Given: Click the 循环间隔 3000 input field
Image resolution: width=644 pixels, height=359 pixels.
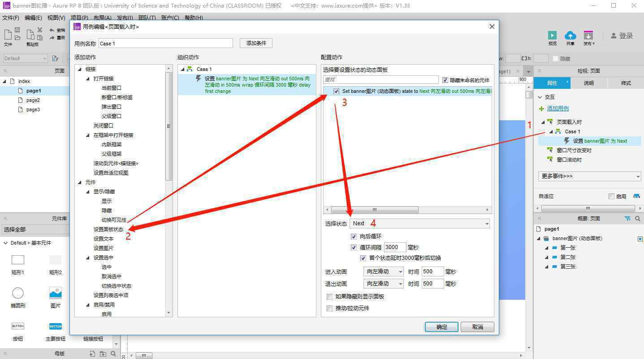Looking at the screenshot, I should (395, 247).
